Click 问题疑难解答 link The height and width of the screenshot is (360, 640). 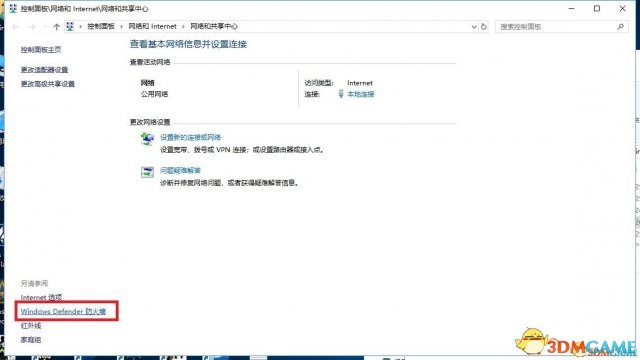(x=180, y=171)
